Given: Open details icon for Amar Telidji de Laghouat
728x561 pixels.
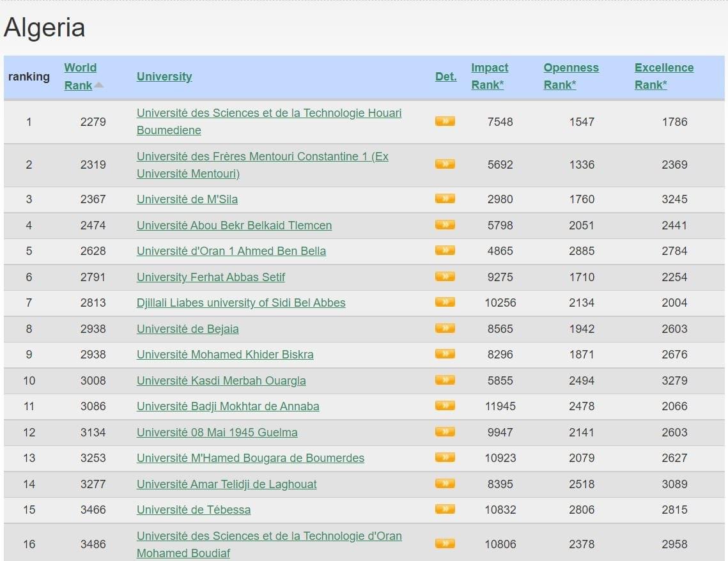Looking at the screenshot, I should [445, 484].
